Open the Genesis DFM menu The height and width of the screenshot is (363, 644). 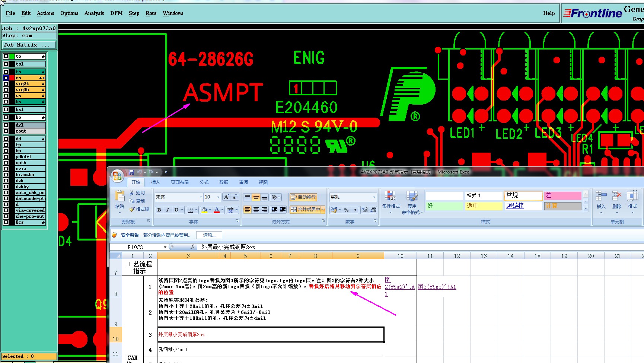click(x=117, y=13)
